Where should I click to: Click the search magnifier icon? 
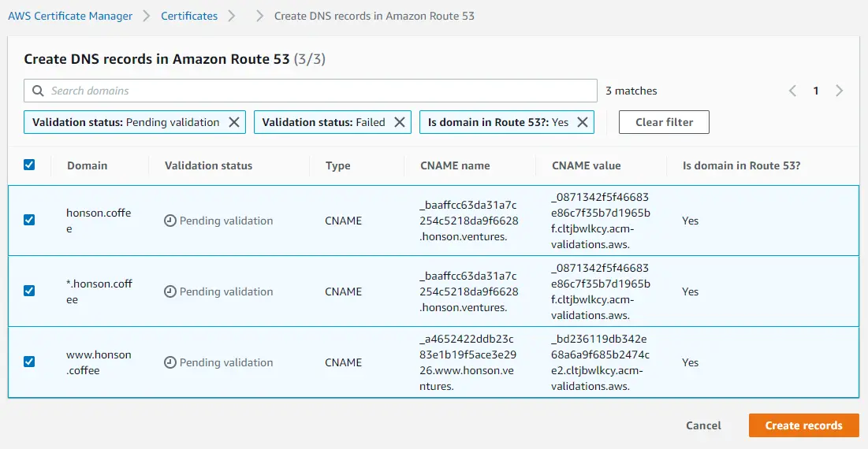(38, 91)
